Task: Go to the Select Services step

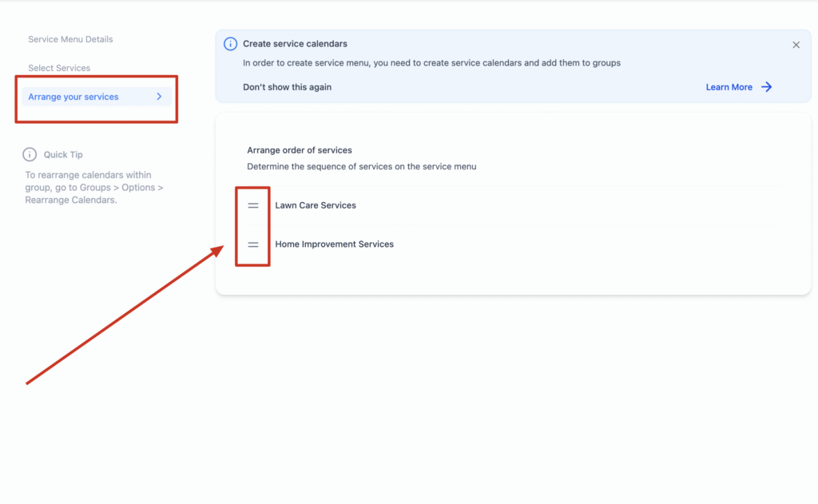Action: [x=59, y=68]
